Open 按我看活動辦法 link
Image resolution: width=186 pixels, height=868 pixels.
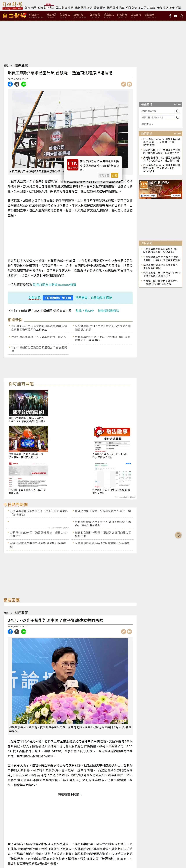point(108,311)
